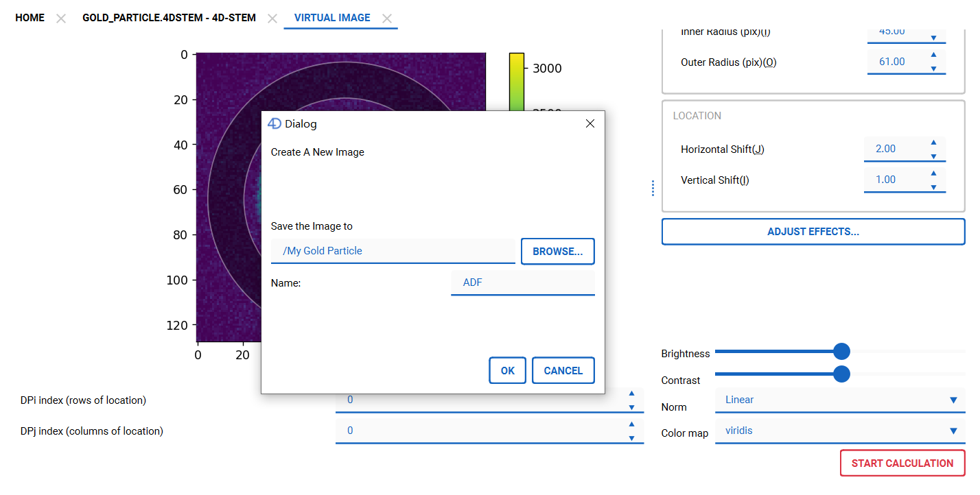Click the 'Save the Image to' label
The width and height of the screenshot is (980, 495).
312,226
